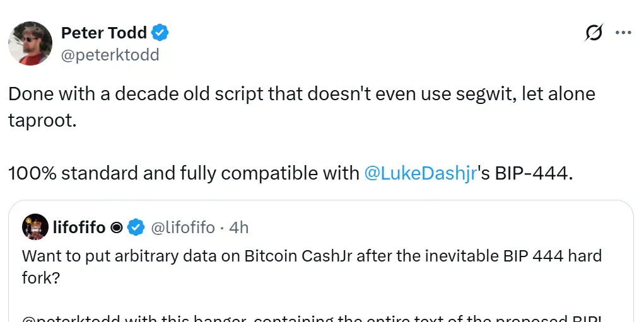The height and width of the screenshot is (322, 644).
Task: Click the cut-off @peterktodd mention at the bottom
Action: (69, 318)
